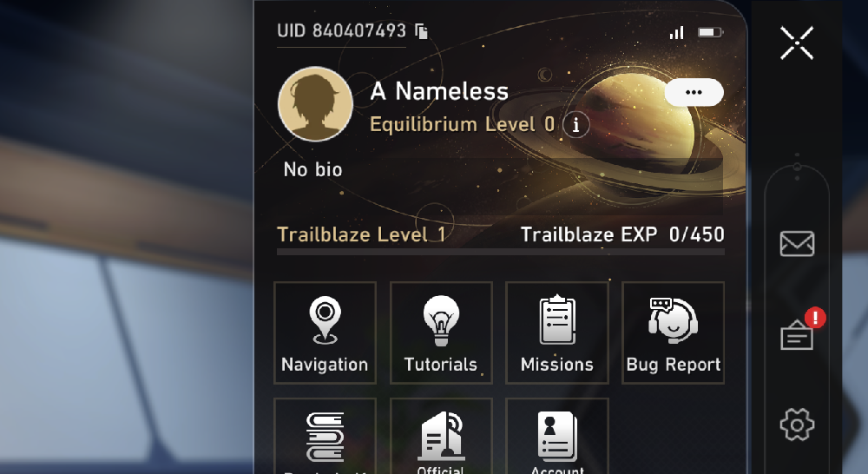Close the phone menu with X
Screen dimensions: 868x474
[x=797, y=43]
